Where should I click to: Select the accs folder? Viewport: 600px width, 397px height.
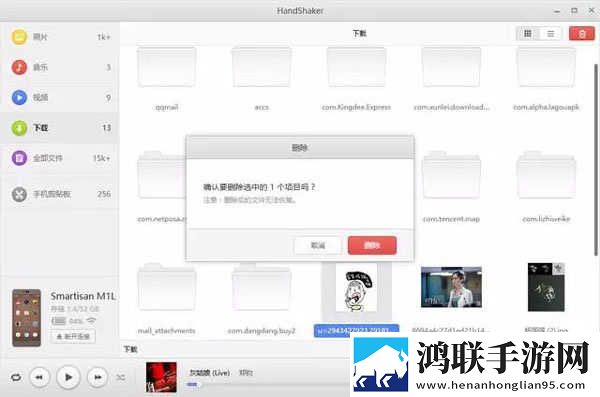click(261, 68)
